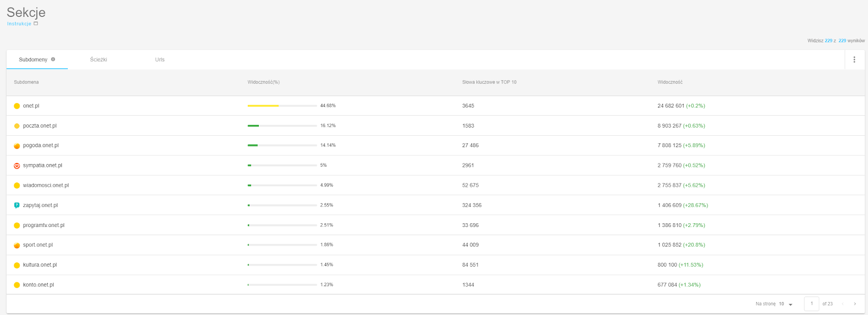This screenshot has height=315, width=868.
Task: Click the visibility value 24 682 601
Action: pos(671,106)
